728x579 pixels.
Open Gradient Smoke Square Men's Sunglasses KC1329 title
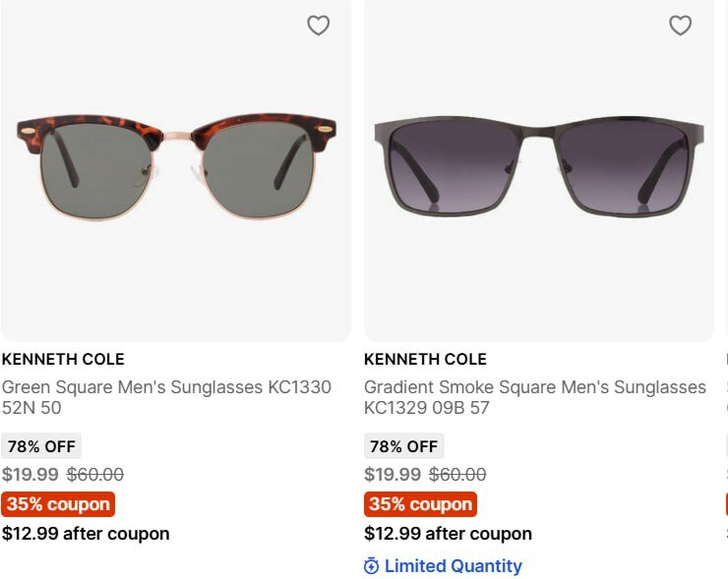coord(534,397)
